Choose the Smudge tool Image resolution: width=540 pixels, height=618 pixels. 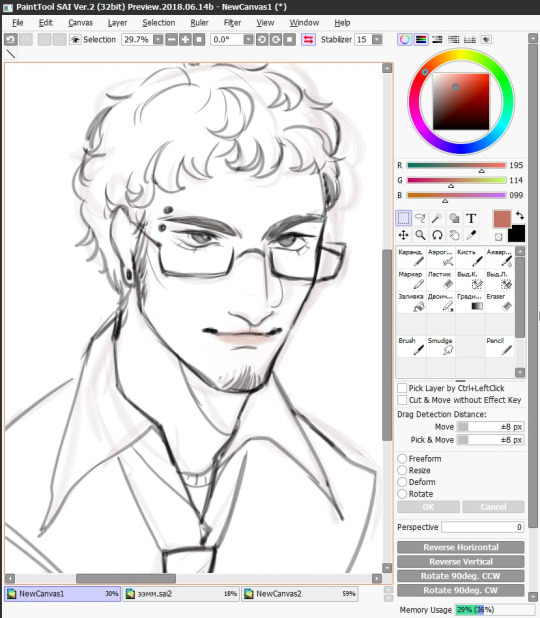441,346
